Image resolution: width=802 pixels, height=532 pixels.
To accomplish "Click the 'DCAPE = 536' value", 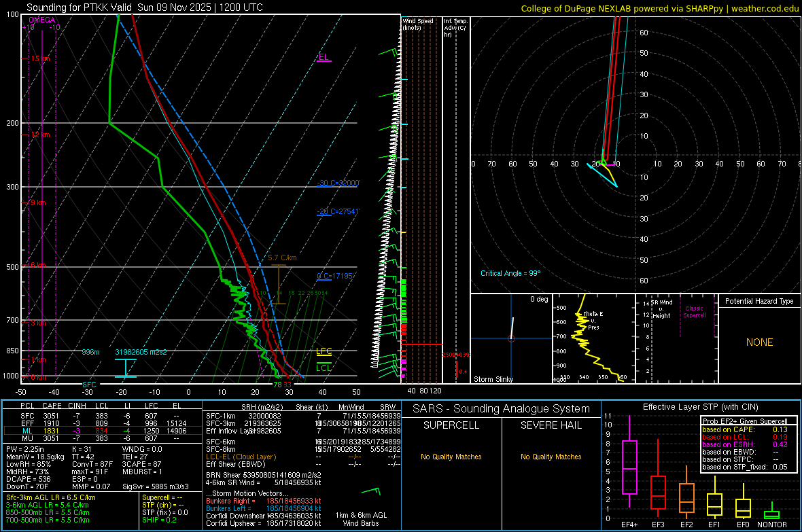I will point(28,479).
